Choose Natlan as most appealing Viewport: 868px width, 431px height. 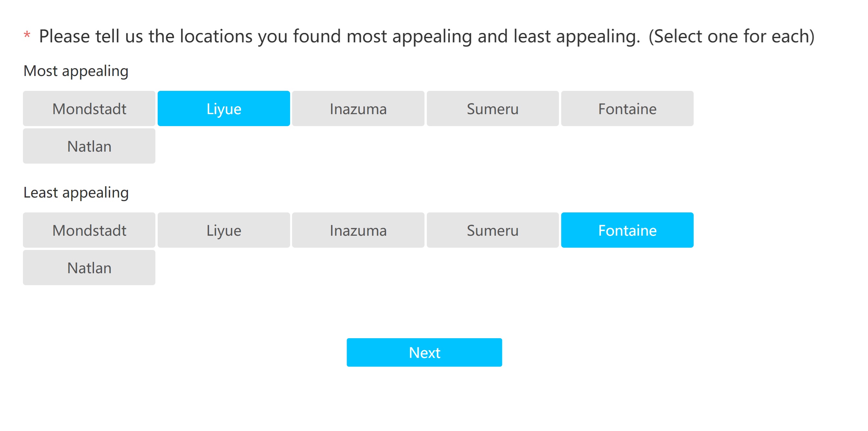pyautogui.click(x=89, y=146)
